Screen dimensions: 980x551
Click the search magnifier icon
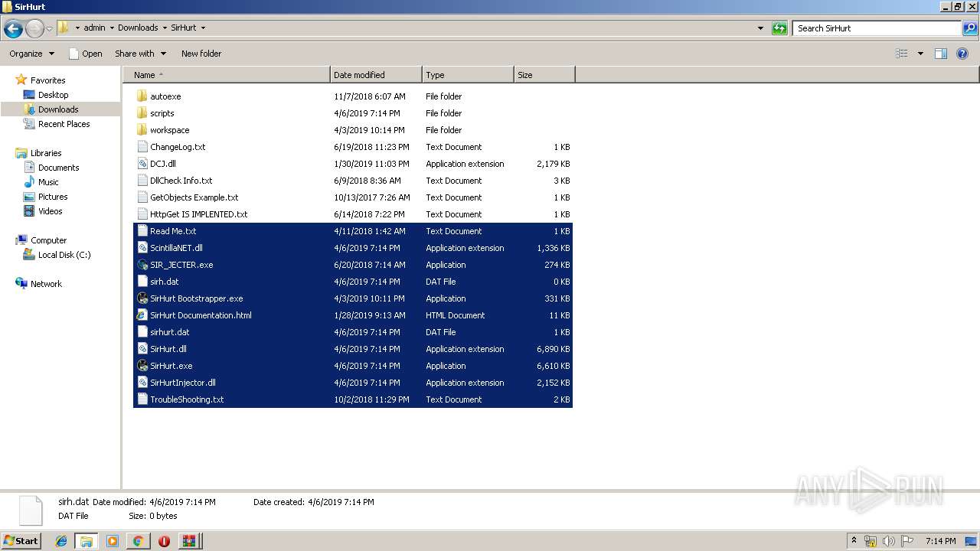970,28
